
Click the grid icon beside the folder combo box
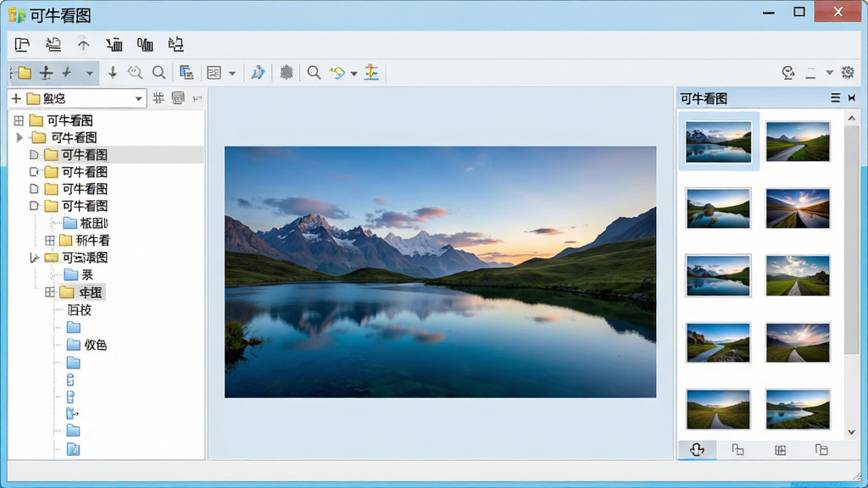pyautogui.click(x=159, y=98)
